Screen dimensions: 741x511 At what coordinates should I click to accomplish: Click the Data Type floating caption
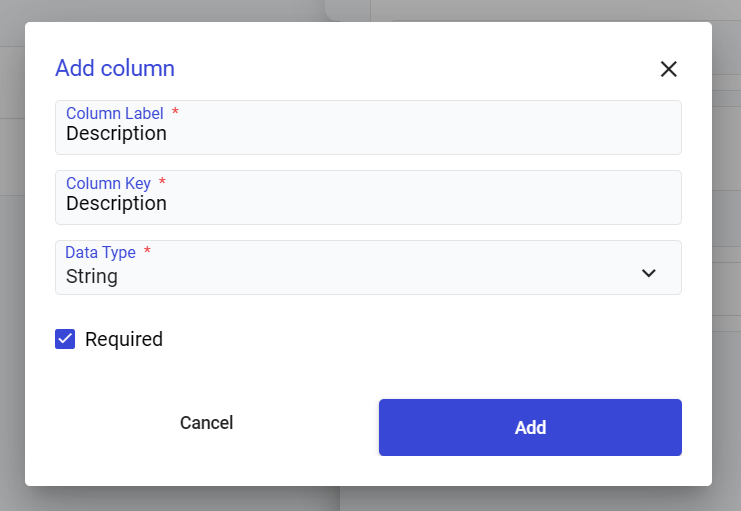click(x=100, y=253)
